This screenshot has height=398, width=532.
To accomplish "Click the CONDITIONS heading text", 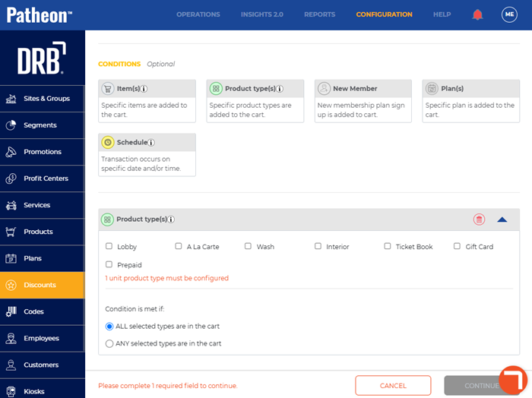I will click(x=119, y=64).
